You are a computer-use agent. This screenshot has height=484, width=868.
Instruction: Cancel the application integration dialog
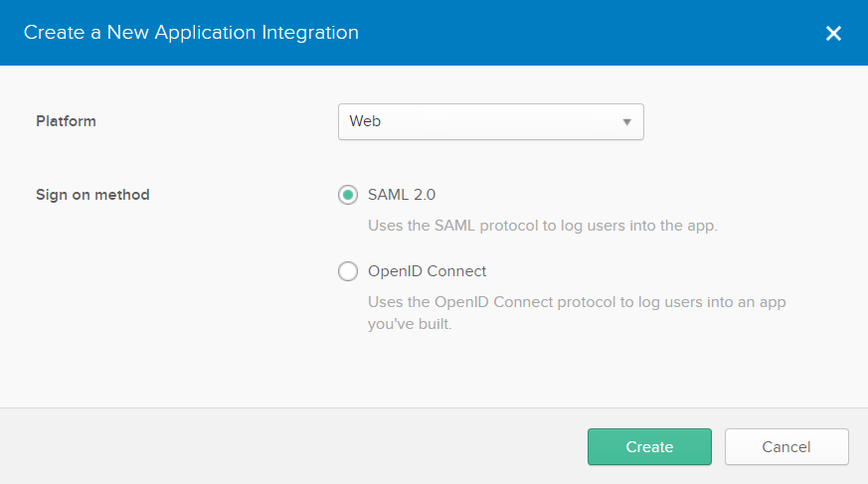pos(786,446)
